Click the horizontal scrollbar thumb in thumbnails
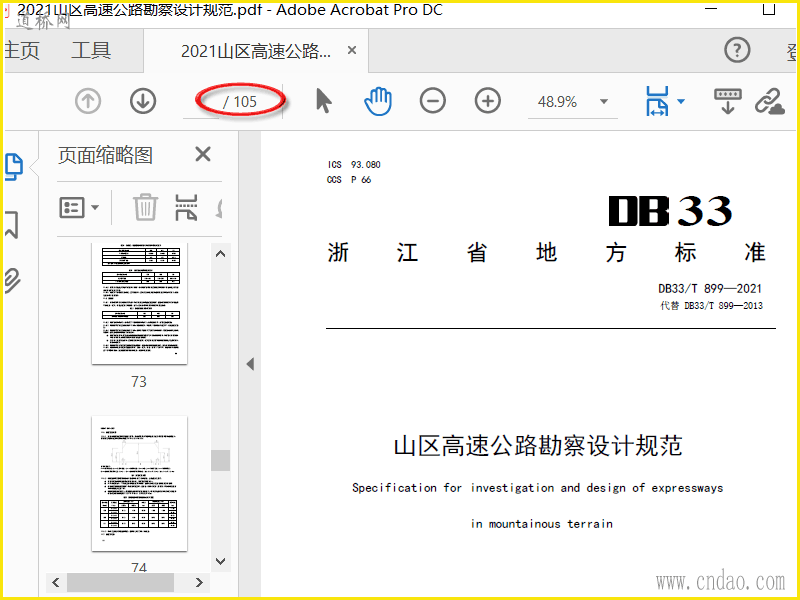This screenshot has width=800, height=600. point(120,582)
